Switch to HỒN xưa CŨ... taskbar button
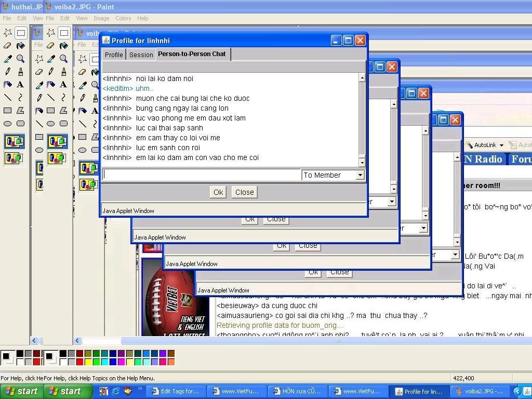 (x=298, y=391)
